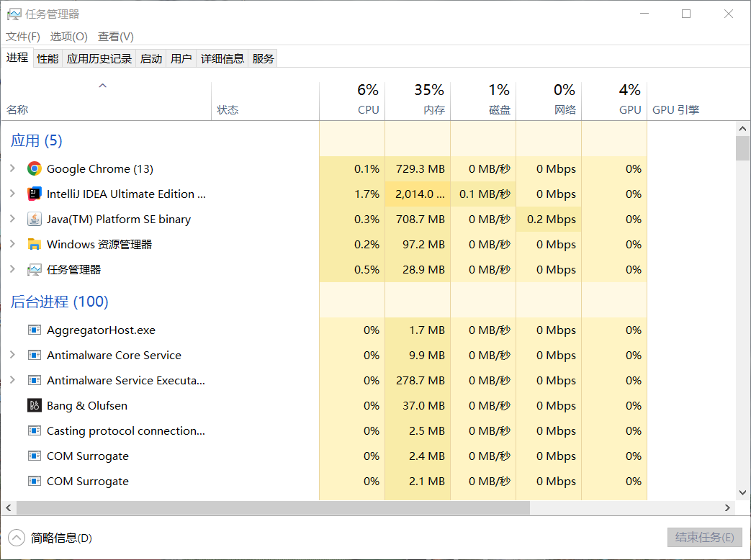Expand the Antimalware Core Service entry

(x=12, y=356)
